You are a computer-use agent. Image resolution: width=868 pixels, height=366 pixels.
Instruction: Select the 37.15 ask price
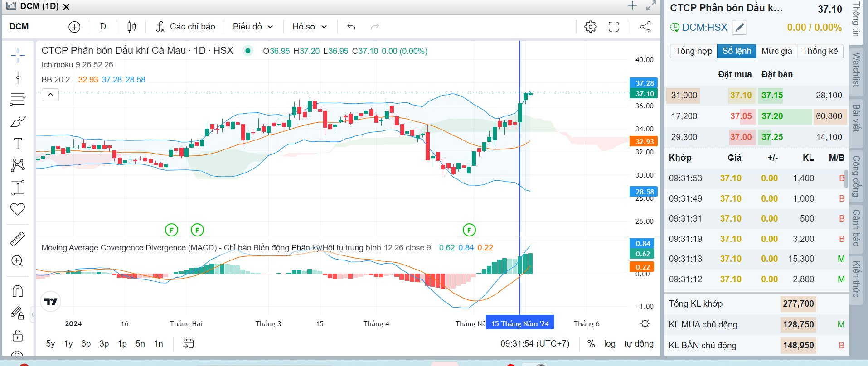click(x=772, y=96)
